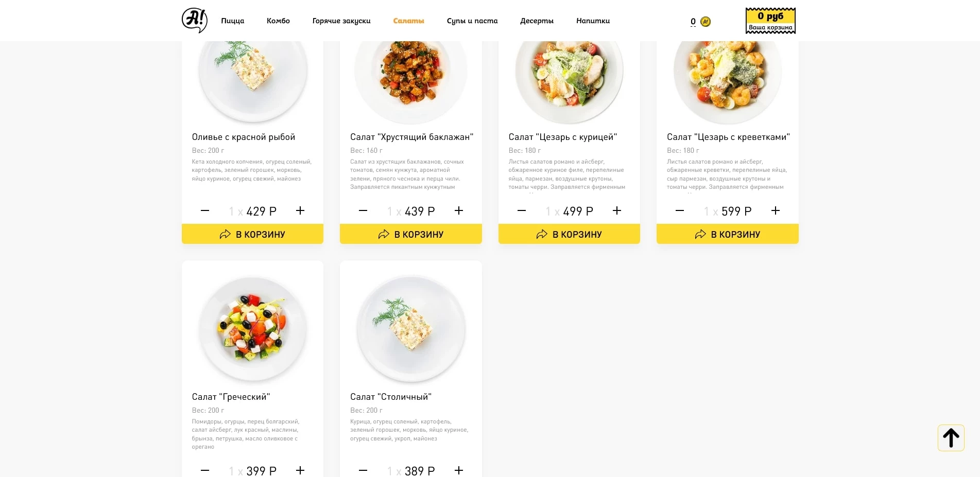Decrease quantity of Салат "Столичный"
This screenshot has height=477, width=980.
(363, 470)
